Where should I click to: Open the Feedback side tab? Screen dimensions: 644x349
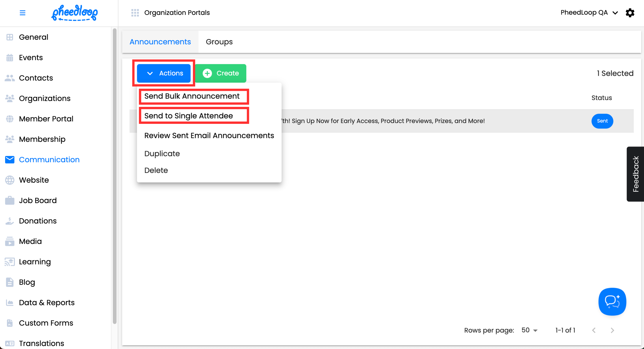[x=635, y=174]
